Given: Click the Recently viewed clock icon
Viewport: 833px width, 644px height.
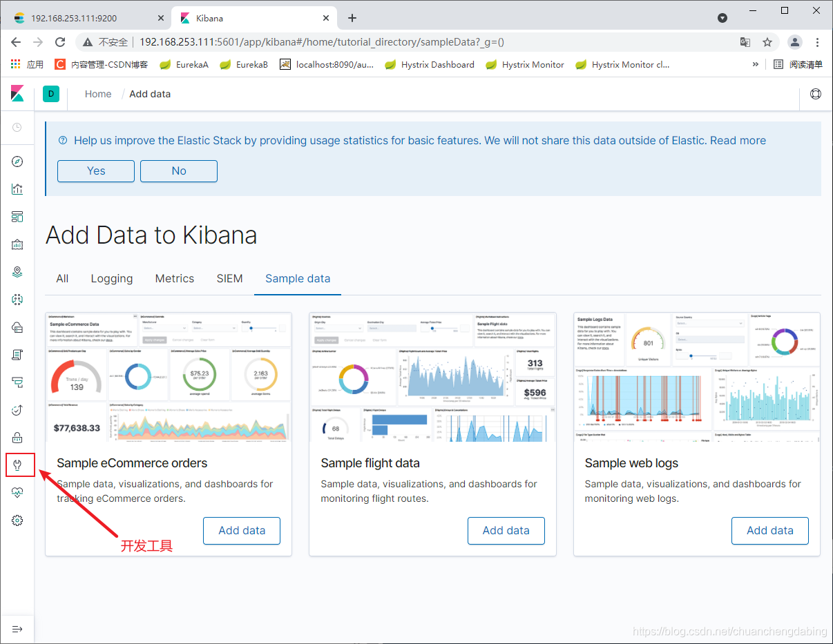Looking at the screenshot, I should [17, 127].
